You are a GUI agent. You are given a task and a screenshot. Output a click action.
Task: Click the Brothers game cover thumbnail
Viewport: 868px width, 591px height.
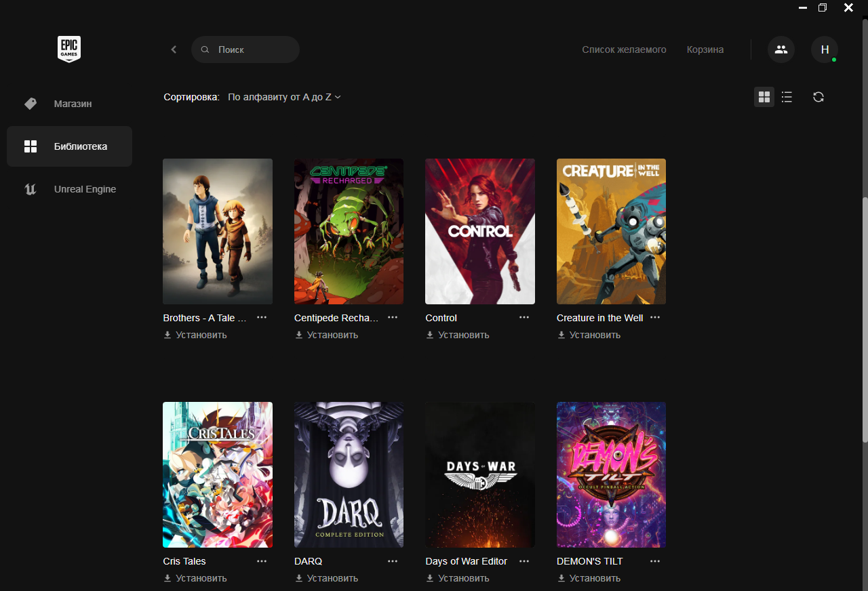point(218,231)
